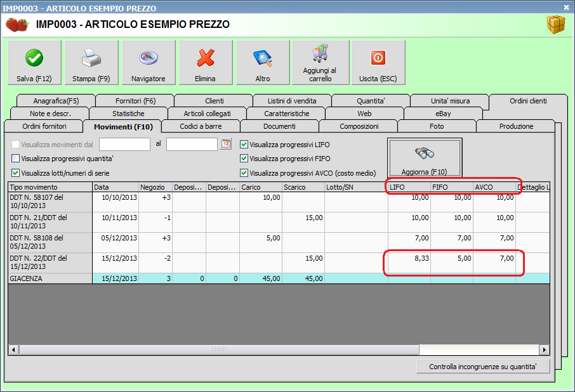Click the horizontal scrollbar thumb
The width and height of the screenshot is (575, 392).
(219, 350)
